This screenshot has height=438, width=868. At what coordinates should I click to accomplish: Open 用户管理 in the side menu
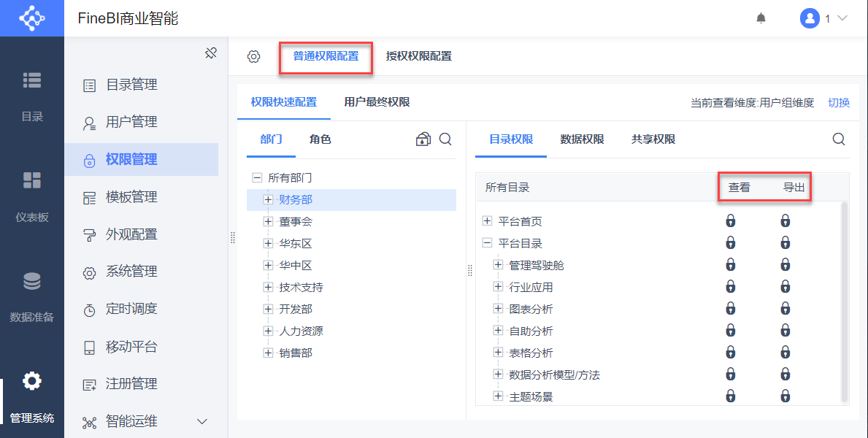click(x=131, y=122)
